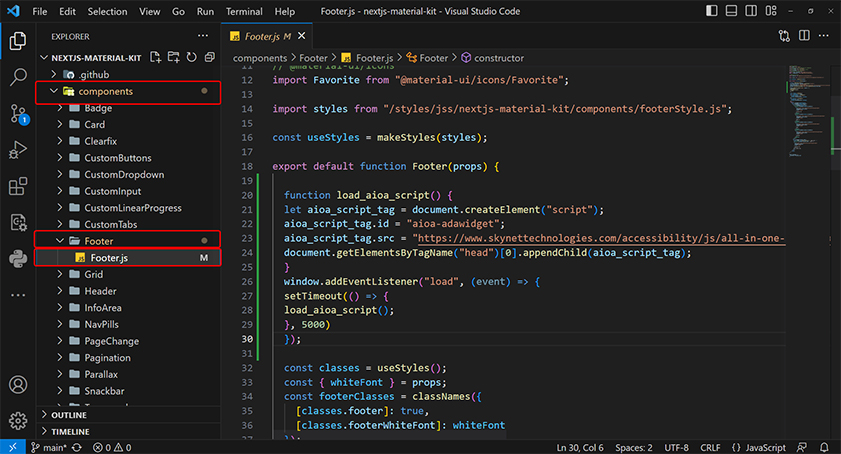Collapse the Footer folder
841x454 pixels.
click(x=60, y=241)
